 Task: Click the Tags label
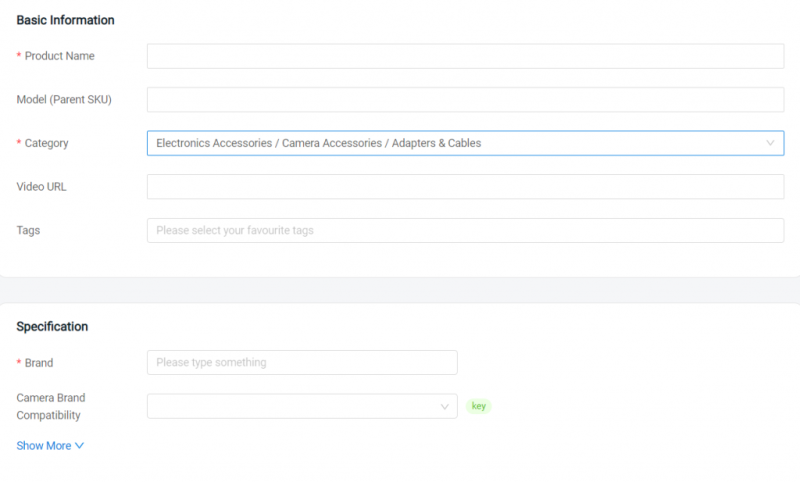(28, 231)
